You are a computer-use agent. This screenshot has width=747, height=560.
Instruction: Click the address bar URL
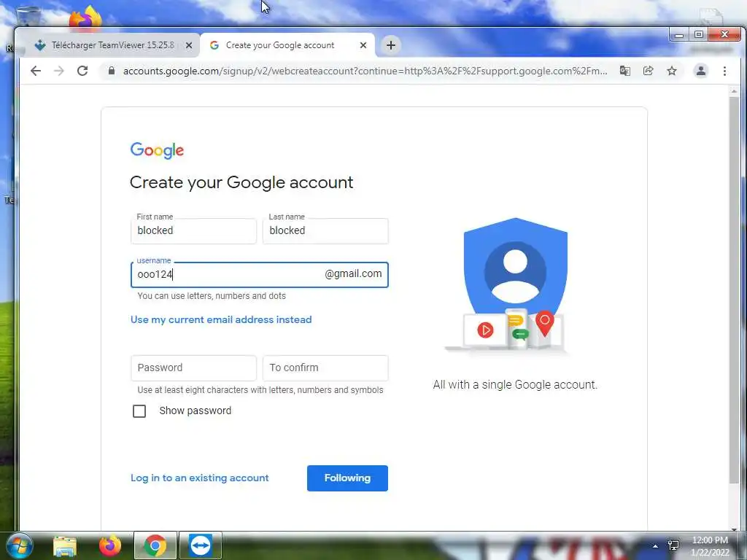pos(365,71)
